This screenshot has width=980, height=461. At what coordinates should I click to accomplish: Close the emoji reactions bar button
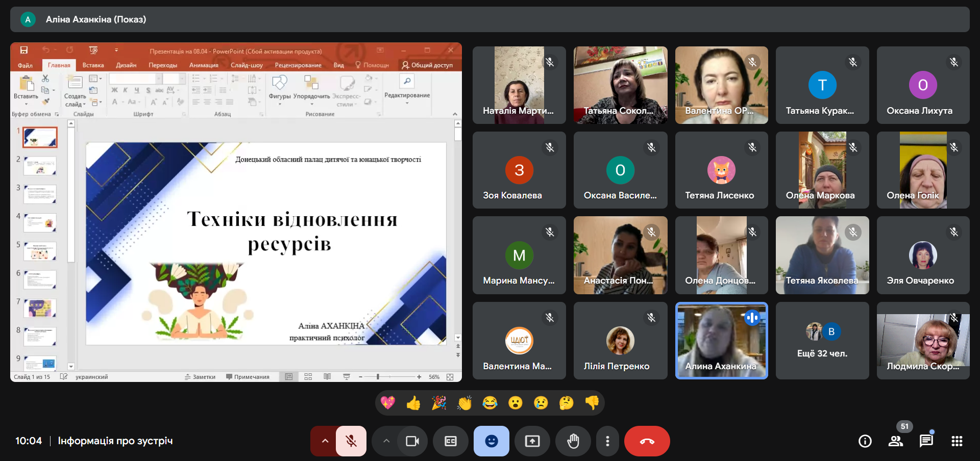coord(492,441)
